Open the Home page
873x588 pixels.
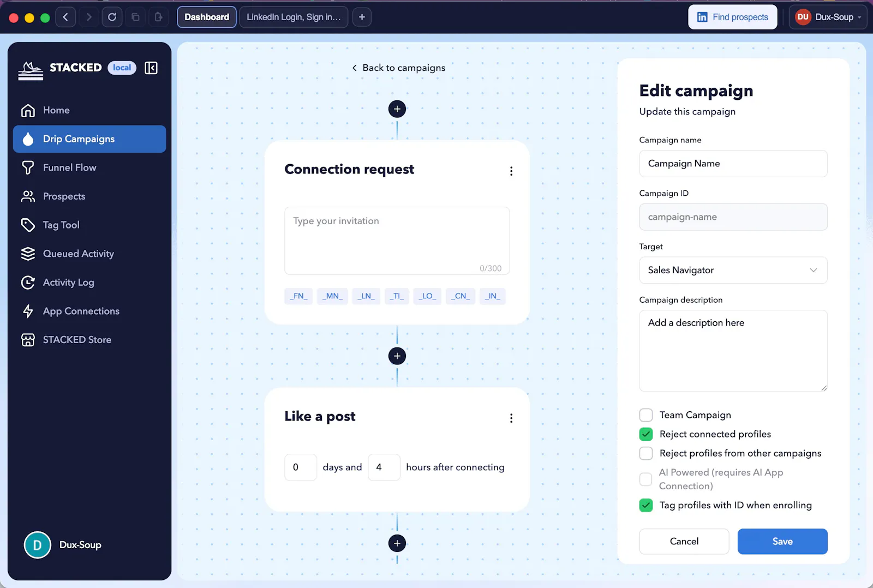89,110
